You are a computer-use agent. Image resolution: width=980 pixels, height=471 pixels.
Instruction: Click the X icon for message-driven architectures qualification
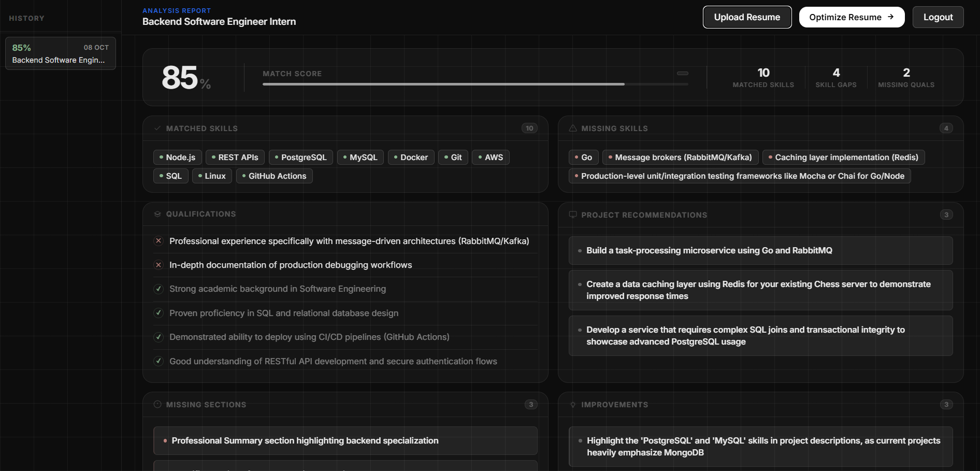(158, 241)
